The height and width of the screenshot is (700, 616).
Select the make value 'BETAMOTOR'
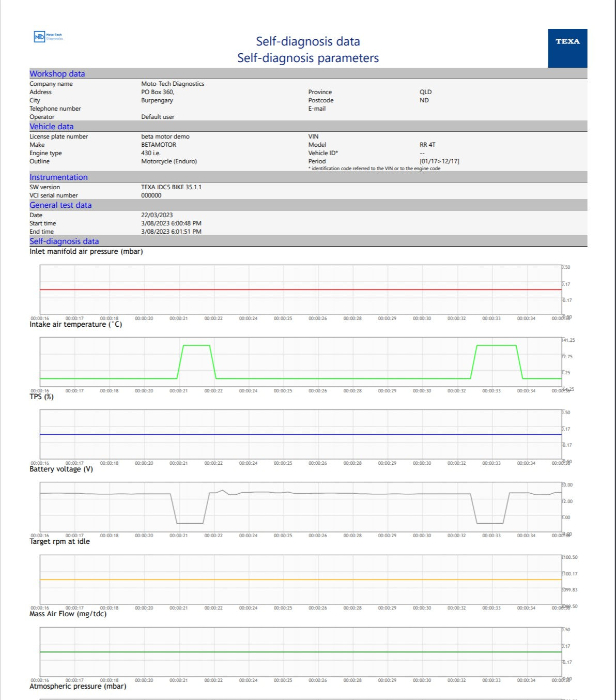tap(159, 145)
